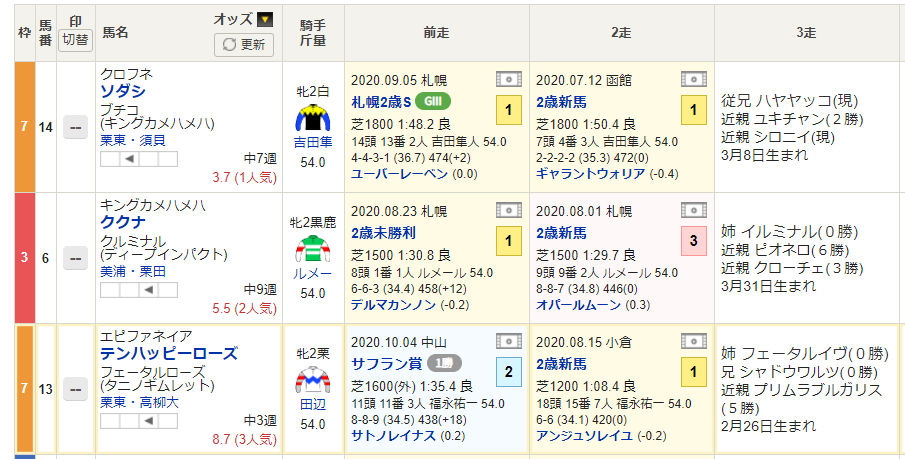Click sire name エピファネイア

[146, 337]
